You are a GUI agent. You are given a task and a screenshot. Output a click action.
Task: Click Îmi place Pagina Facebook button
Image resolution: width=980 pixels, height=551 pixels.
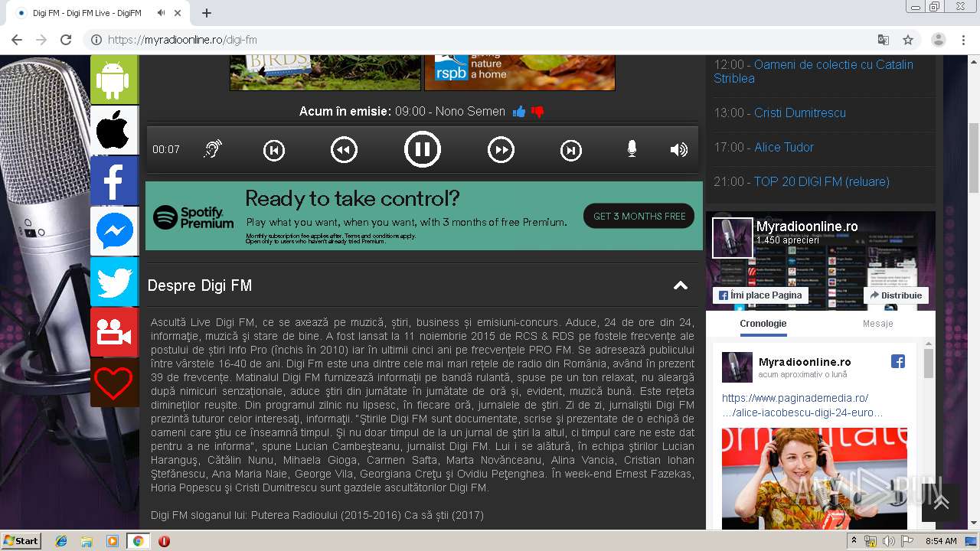click(x=760, y=295)
